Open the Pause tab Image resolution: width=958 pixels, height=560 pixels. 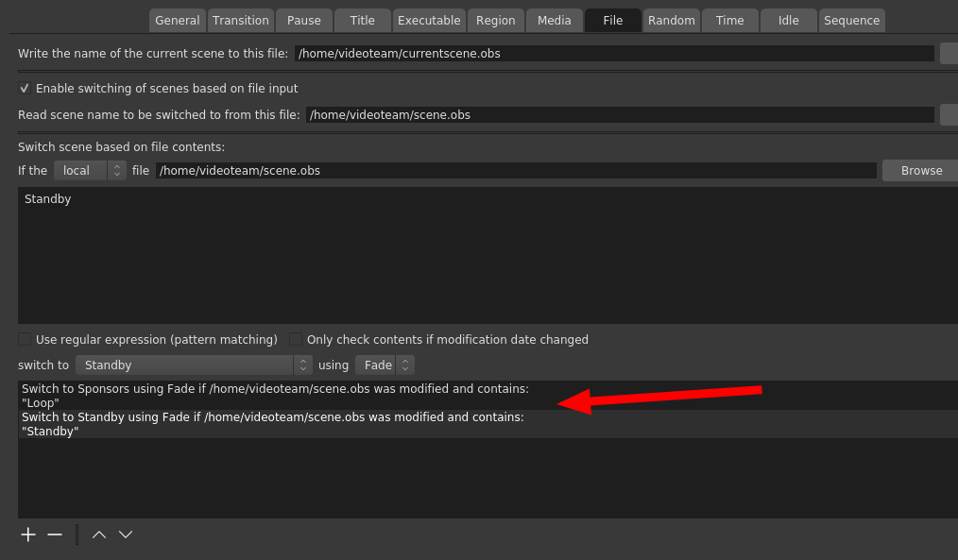coord(304,21)
